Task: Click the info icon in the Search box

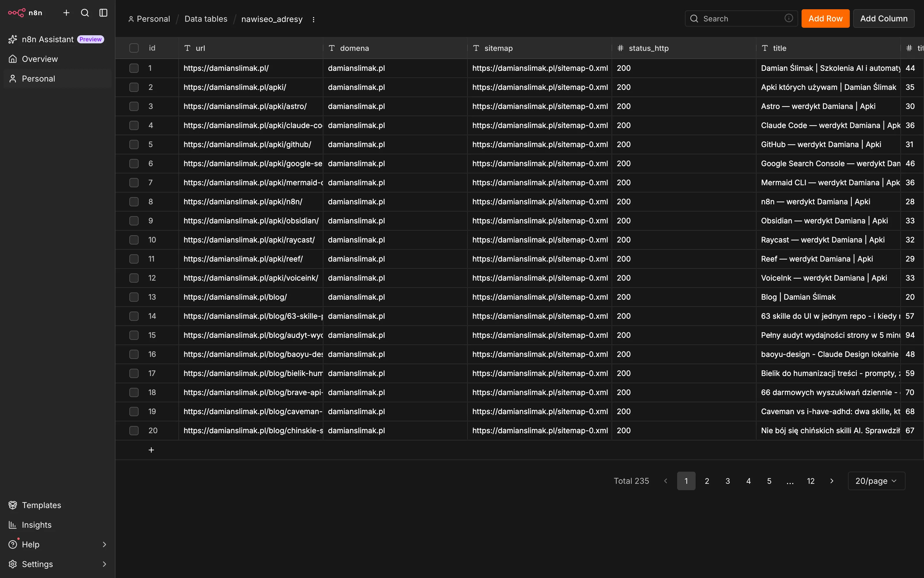Action: tap(789, 18)
